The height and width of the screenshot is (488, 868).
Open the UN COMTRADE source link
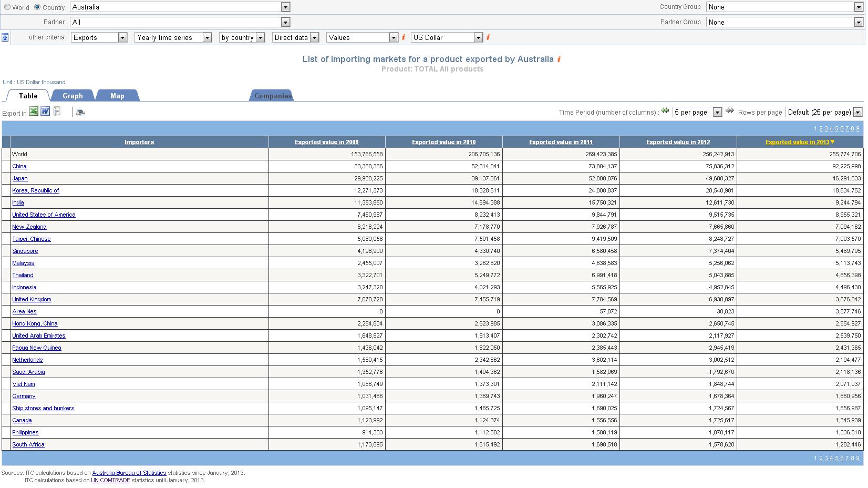coord(110,480)
